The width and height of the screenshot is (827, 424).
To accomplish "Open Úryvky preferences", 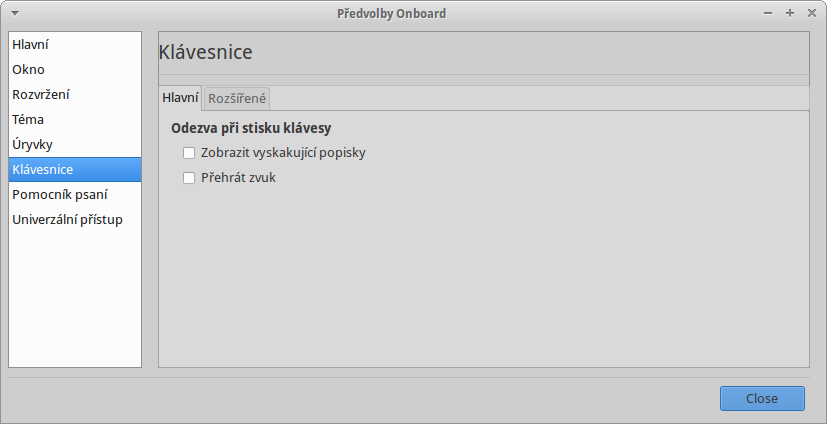I will point(75,144).
